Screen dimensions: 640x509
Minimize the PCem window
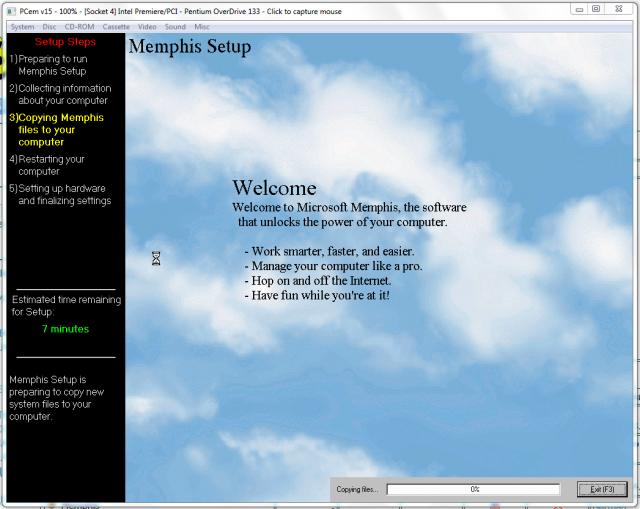tap(579, 9)
